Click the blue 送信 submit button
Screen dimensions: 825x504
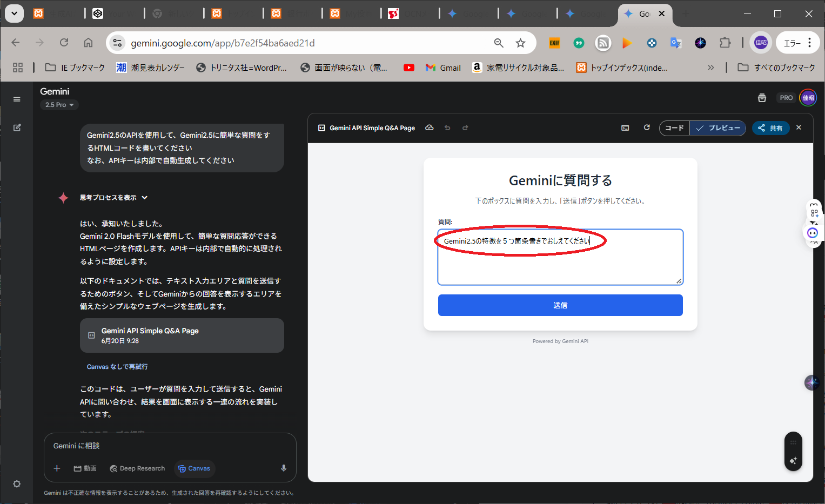coord(560,305)
